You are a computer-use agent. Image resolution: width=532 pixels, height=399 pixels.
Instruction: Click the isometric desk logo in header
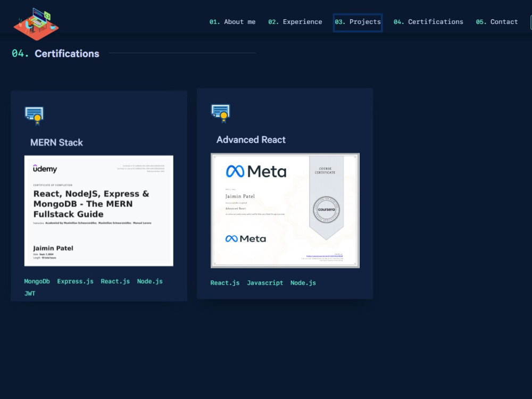[x=36, y=24]
